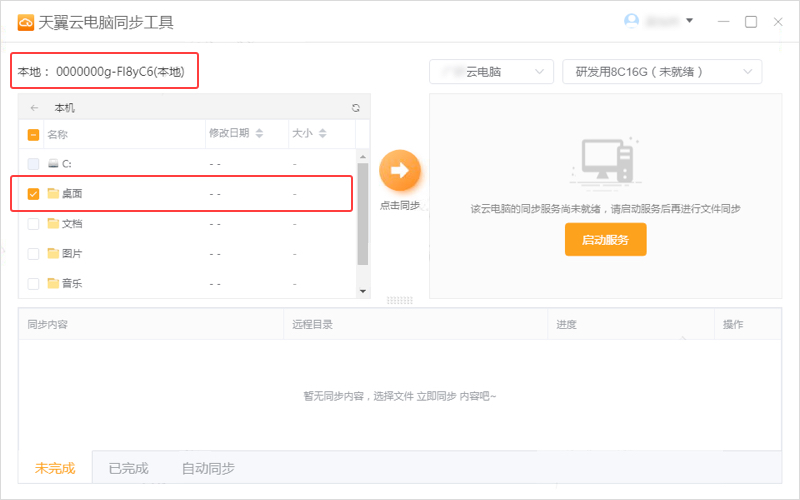Click the 同步内容 column header
The image size is (800, 500).
[47, 324]
